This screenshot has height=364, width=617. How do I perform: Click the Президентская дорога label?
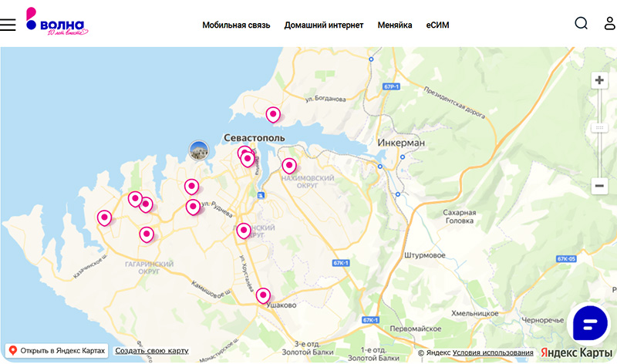coord(454,103)
